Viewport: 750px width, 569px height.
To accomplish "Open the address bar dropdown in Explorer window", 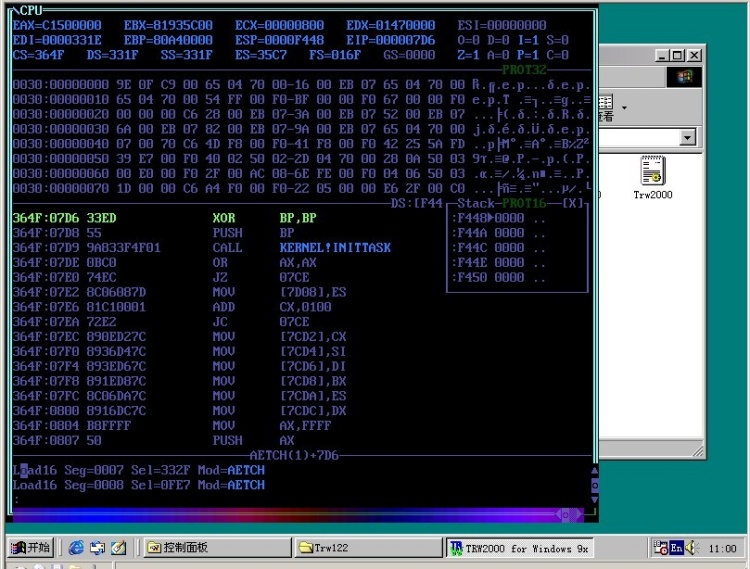I will tap(687, 138).
